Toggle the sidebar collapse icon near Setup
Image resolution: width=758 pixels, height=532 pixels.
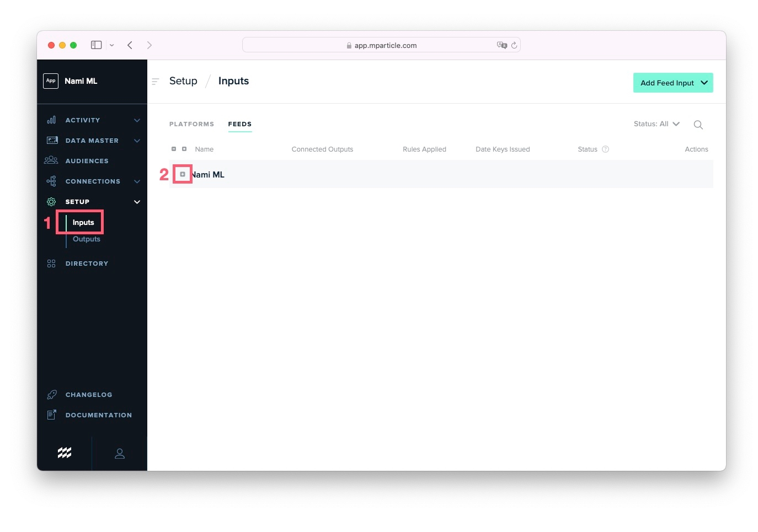(156, 82)
